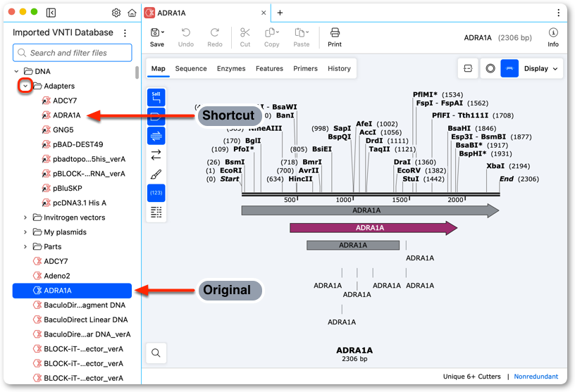The image size is (575, 392).
Task: Open the Paste dropdown arrow
Action: click(x=307, y=32)
